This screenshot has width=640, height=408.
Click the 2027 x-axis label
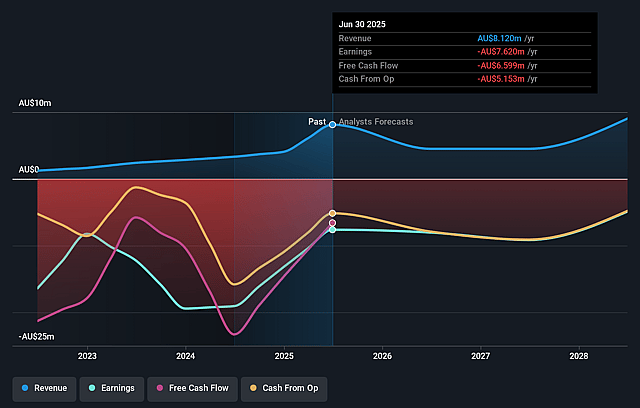click(x=480, y=356)
